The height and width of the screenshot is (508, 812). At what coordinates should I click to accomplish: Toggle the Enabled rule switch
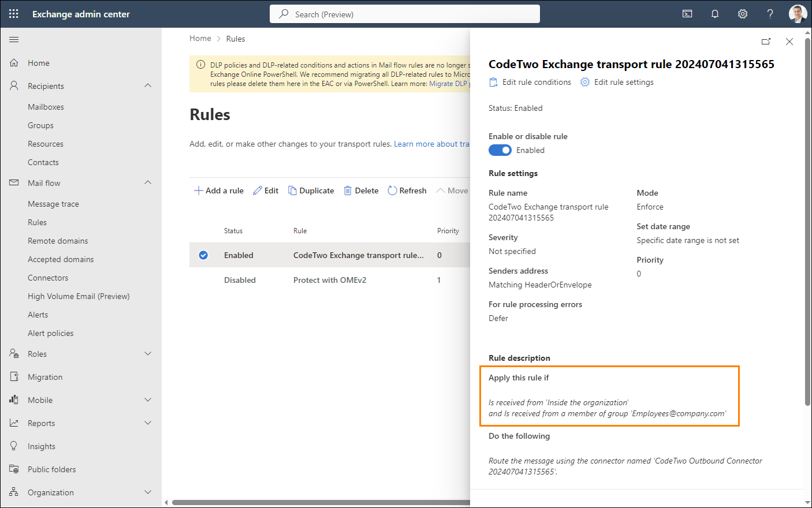click(500, 150)
